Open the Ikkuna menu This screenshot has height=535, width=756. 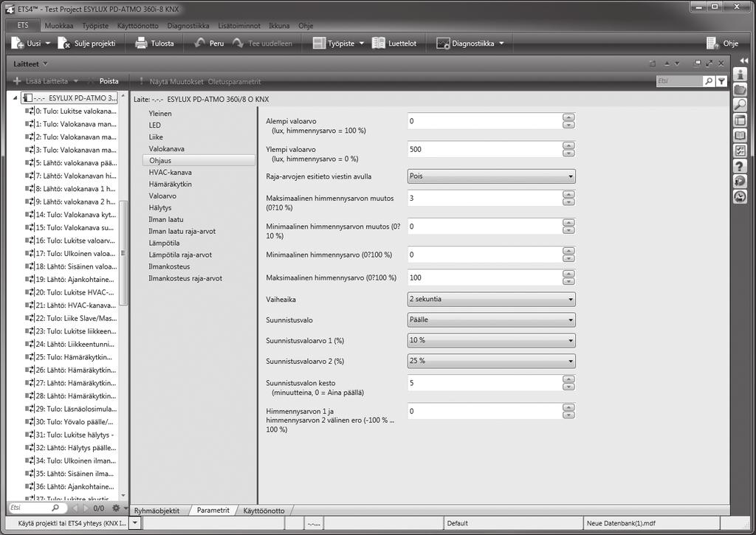(x=279, y=26)
